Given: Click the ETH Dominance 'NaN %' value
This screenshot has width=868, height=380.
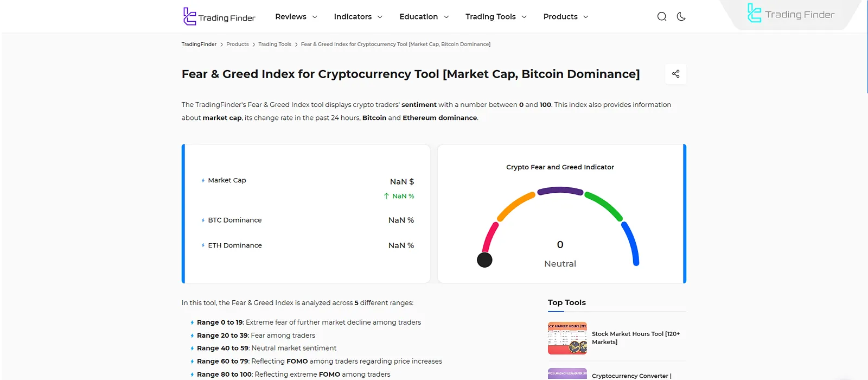Looking at the screenshot, I should pyautogui.click(x=401, y=245).
